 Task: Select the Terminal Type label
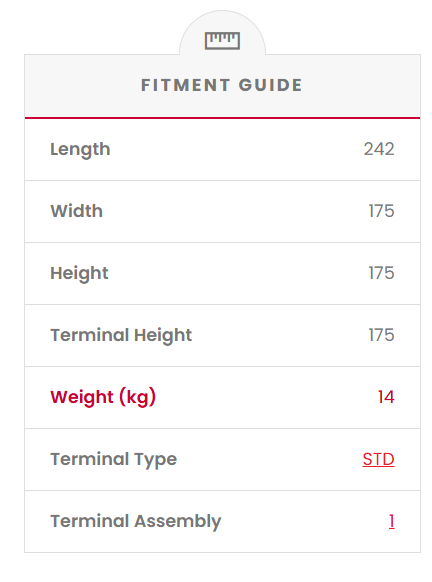point(114,460)
